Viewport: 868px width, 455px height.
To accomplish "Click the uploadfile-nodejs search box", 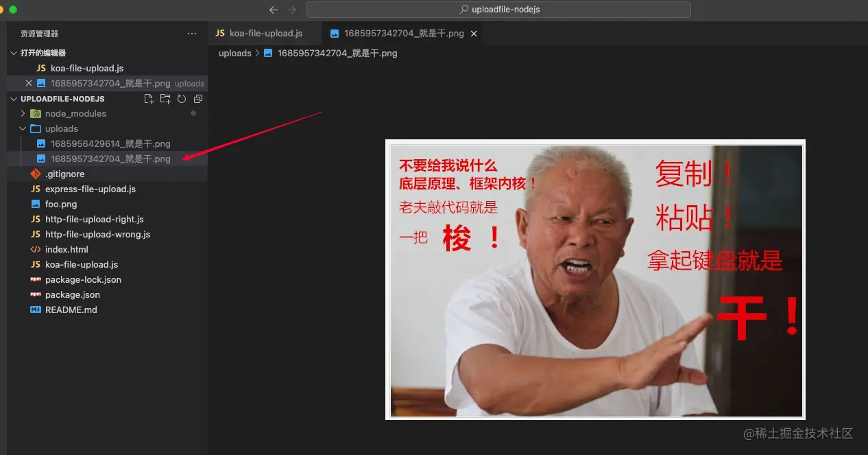I will tap(498, 9).
